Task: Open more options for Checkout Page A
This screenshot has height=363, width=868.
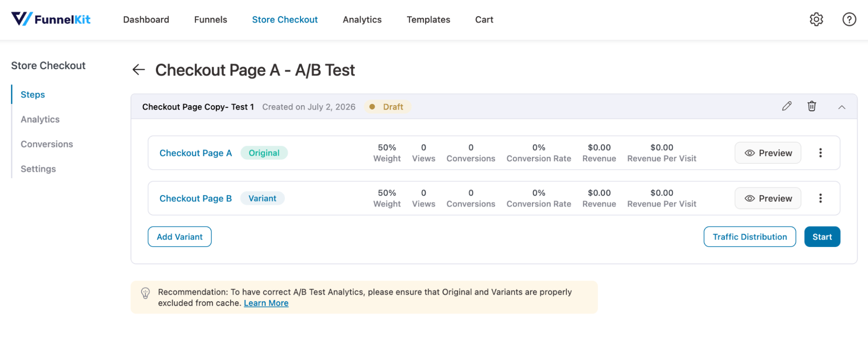Action: 820,153
